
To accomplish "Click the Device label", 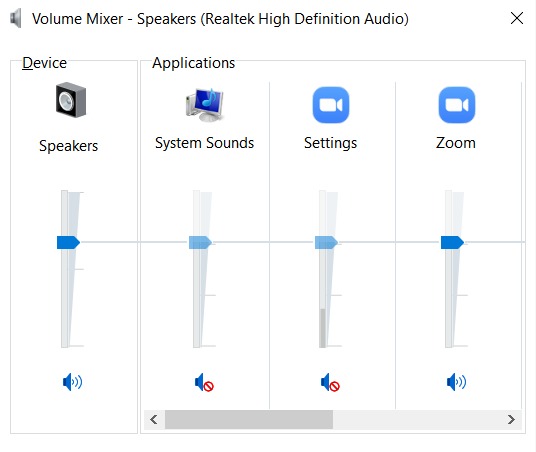I will pos(44,63).
